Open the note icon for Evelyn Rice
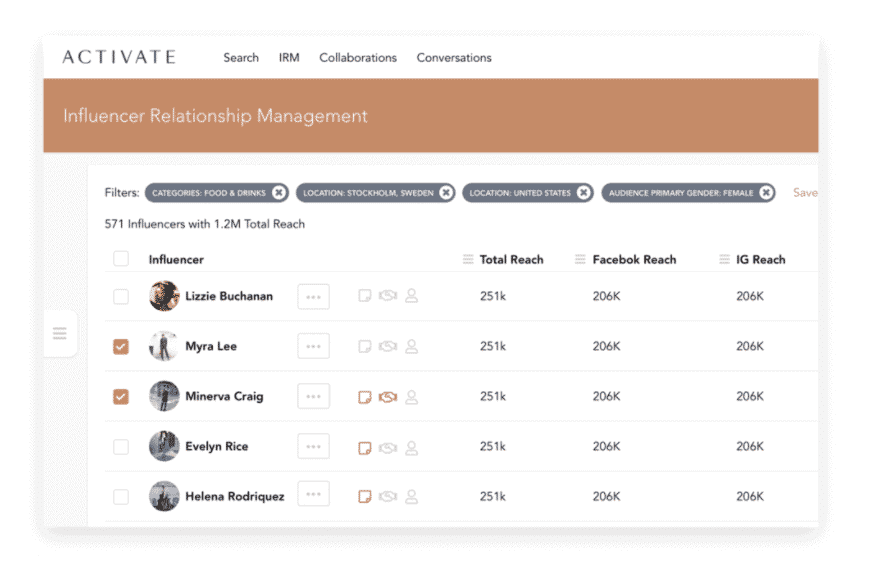 point(365,448)
